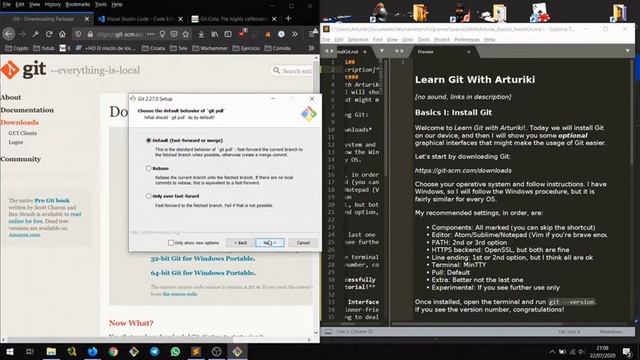This screenshot has width=640, height=360.
Task: Open the wrench developer tools icon in Firefox
Action: [x=36, y=34]
